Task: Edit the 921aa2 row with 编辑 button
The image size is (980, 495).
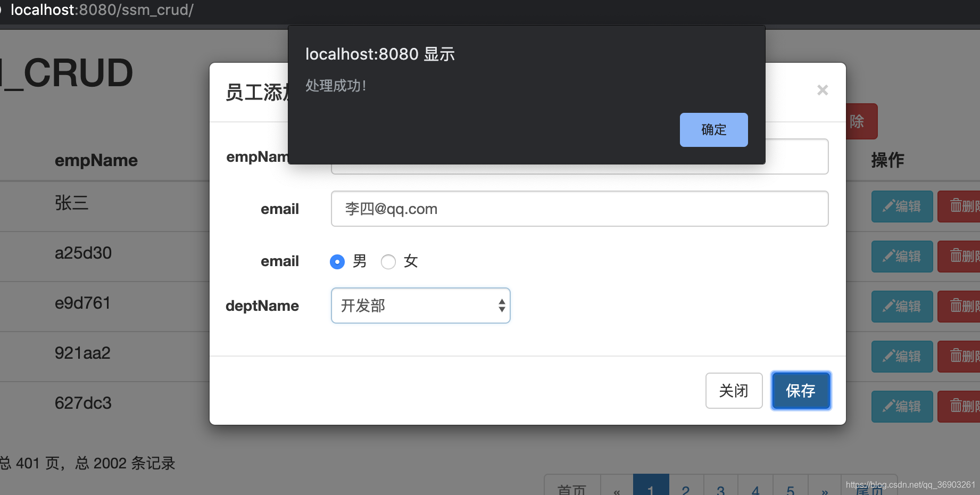Action: (x=902, y=357)
